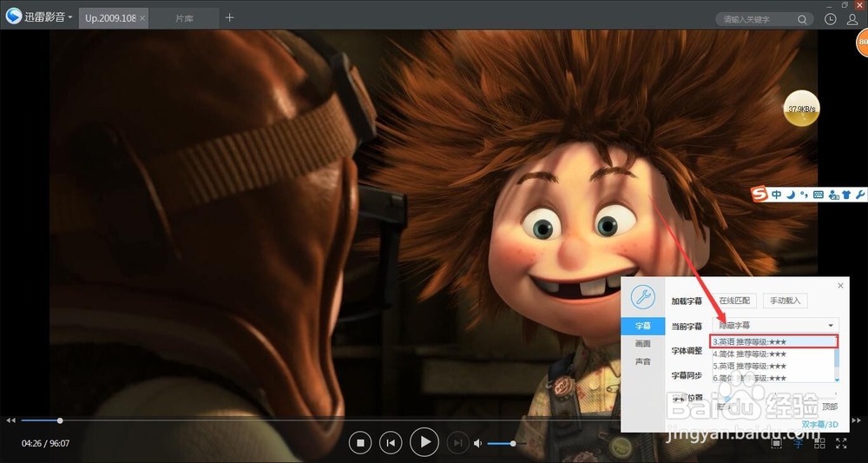Click the 字体调整 label
The height and width of the screenshot is (463, 868).
(x=687, y=351)
